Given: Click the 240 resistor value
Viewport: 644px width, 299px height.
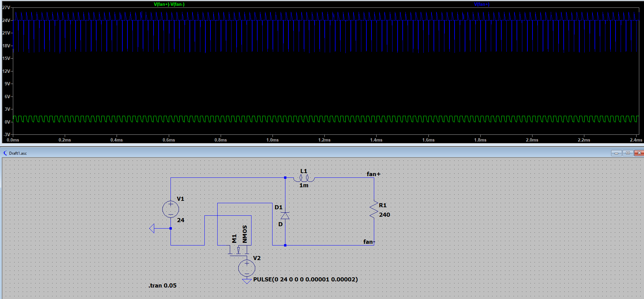Looking at the screenshot, I should pos(385,215).
